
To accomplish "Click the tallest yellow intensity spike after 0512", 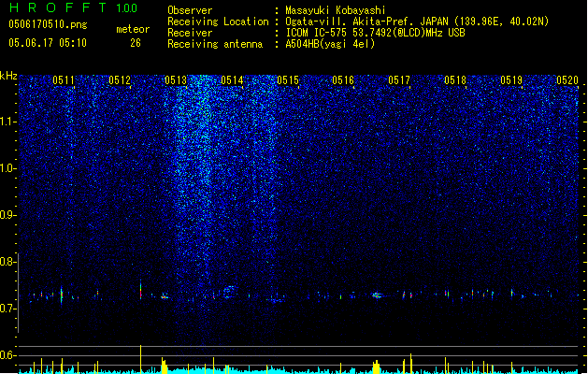I will tap(140, 359).
